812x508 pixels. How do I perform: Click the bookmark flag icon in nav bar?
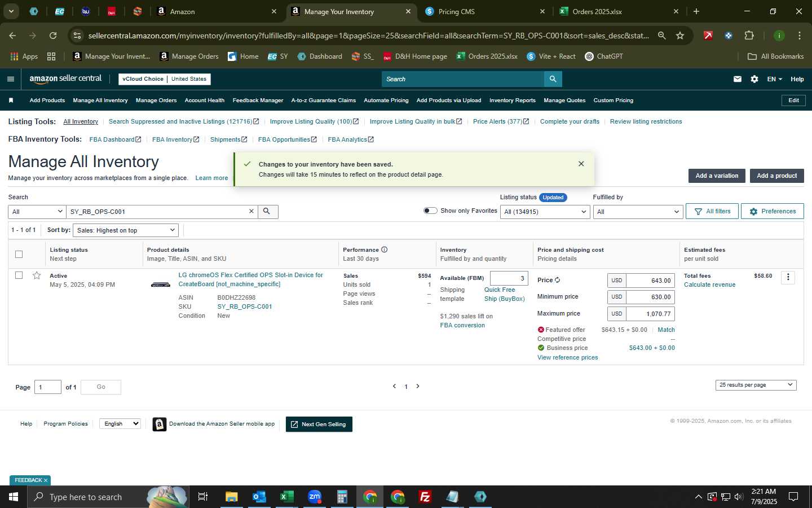[11, 100]
